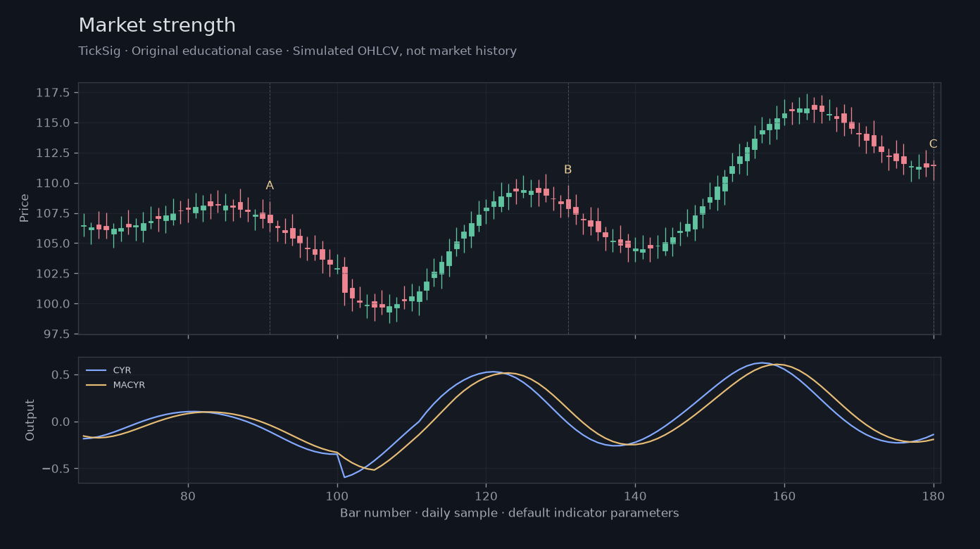Screen dimensions: 980x549
Task: Select marker label B on price chart
Action: point(567,170)
